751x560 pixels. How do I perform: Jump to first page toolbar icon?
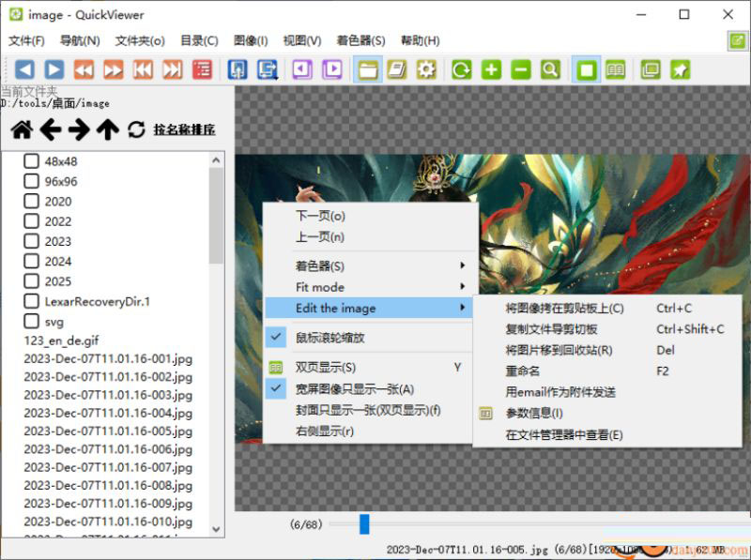tap(143, 69)
